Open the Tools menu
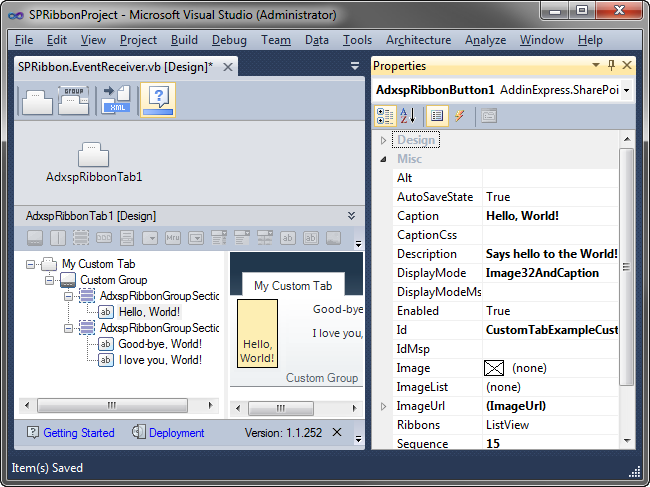The image size is (650, 487). (357, 40)
